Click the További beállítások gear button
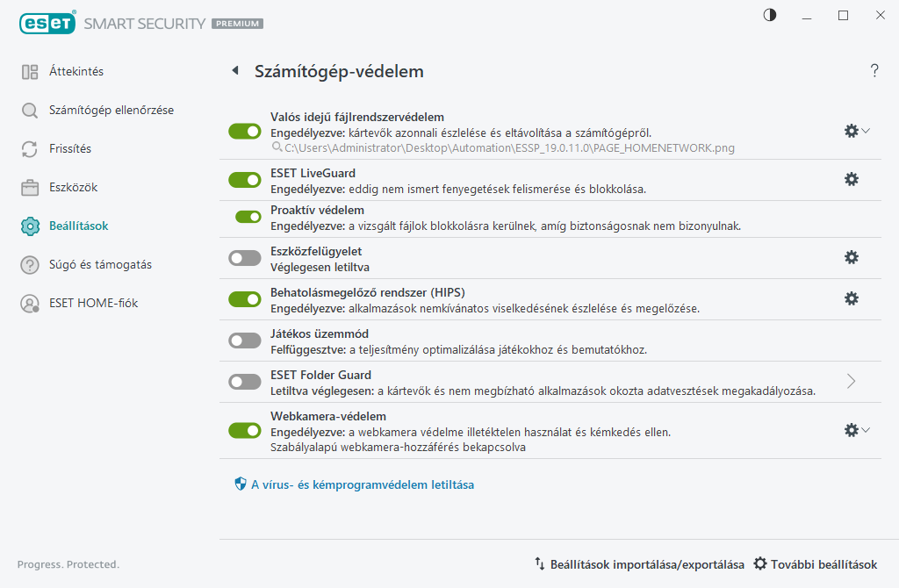 815,564
